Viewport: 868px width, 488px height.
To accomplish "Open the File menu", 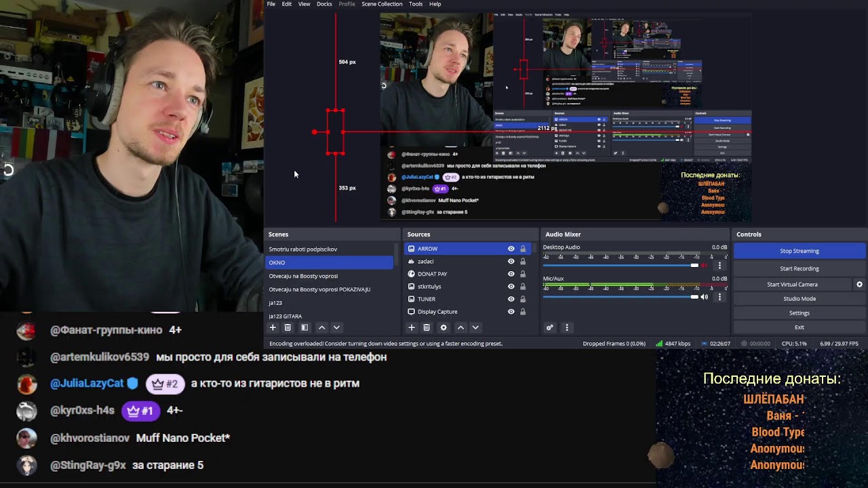I will coord(271,4).
